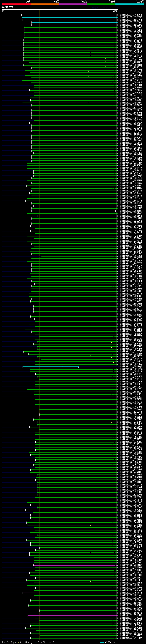
Task: Click the red below-20% identity legend segment
Action: tap(16, 4)
